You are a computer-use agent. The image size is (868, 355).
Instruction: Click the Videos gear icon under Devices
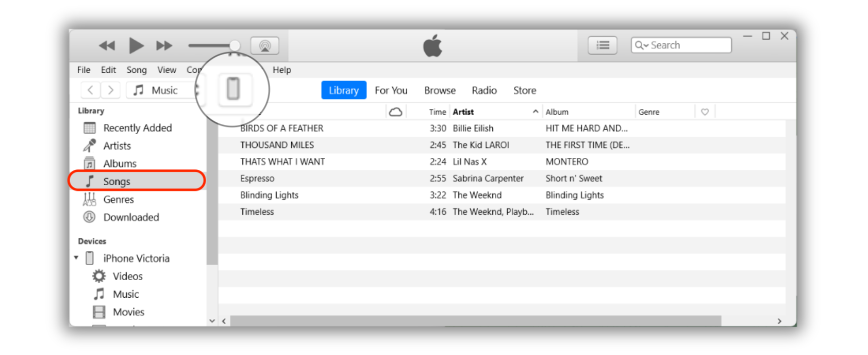click(x=99, y=276)
